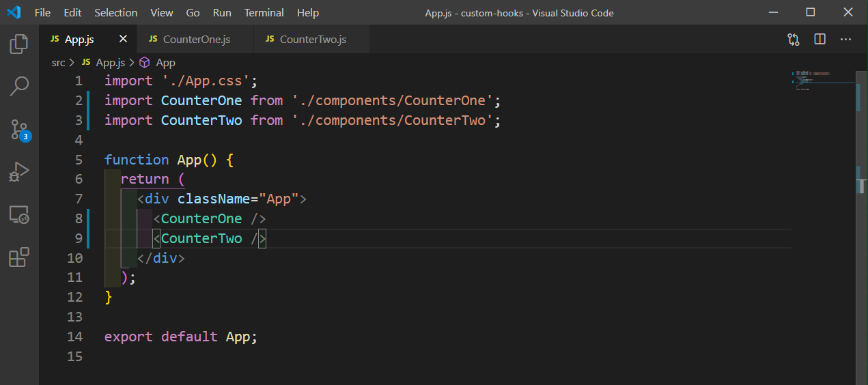Open the Run menu

click(x=222, y=12)
